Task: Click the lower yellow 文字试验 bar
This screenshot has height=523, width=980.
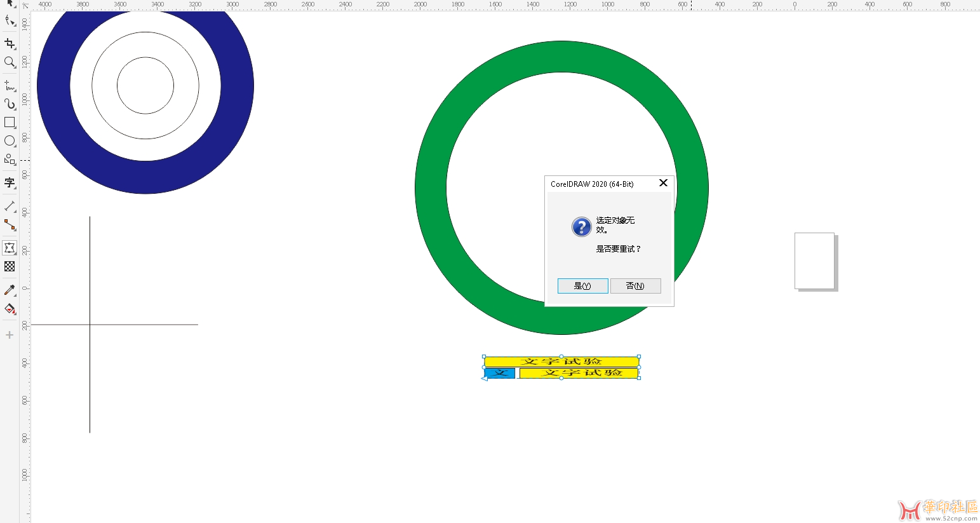Action: point(579,373)
